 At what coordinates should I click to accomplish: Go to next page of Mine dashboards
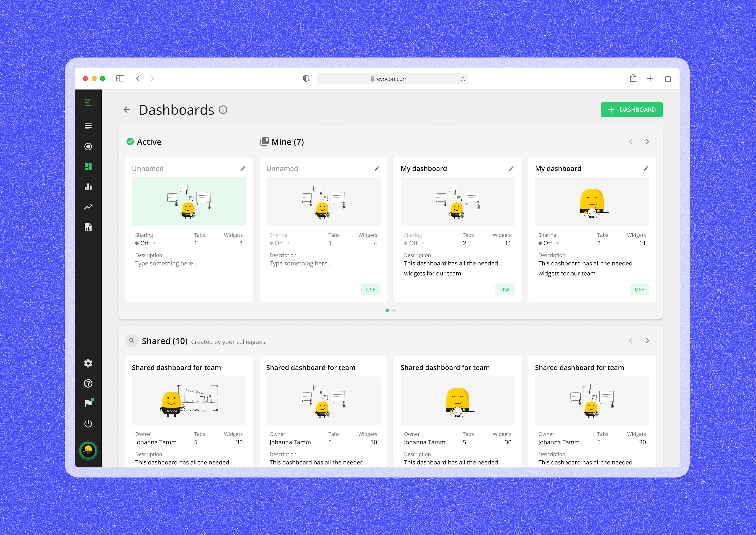648,141
